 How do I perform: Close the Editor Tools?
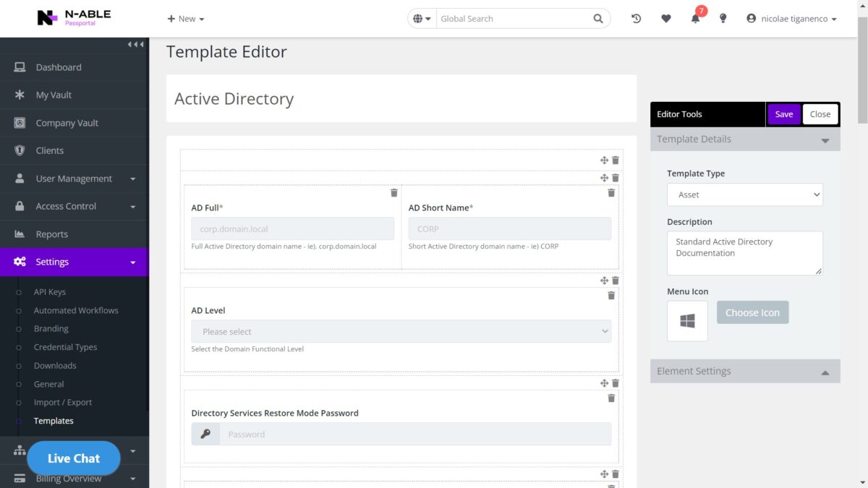(820, 114)
